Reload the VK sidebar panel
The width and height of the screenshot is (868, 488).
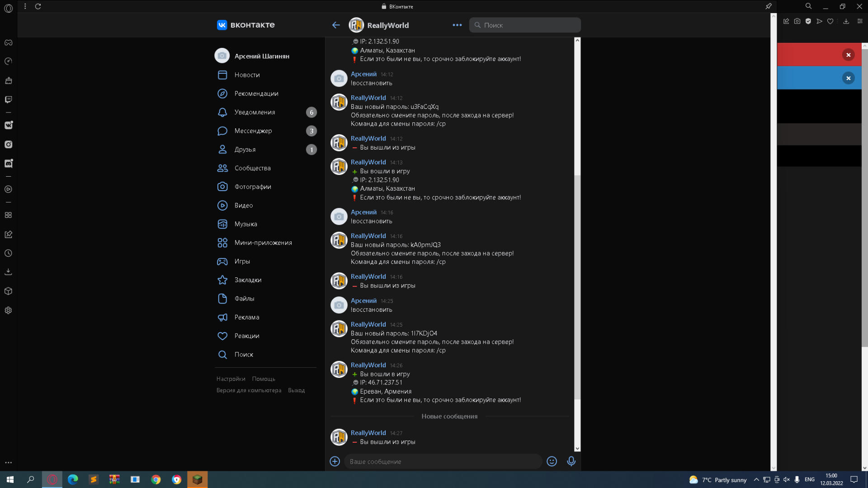pyautogui.click(x=38, y=6)
